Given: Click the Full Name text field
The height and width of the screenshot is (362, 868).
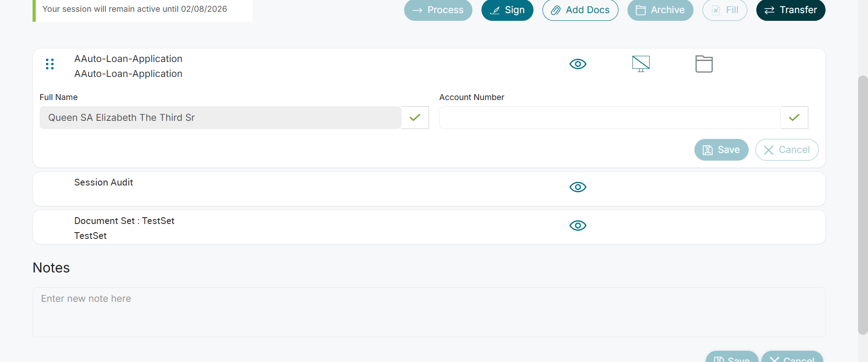Looking at the screenshot, I should 220,118.
